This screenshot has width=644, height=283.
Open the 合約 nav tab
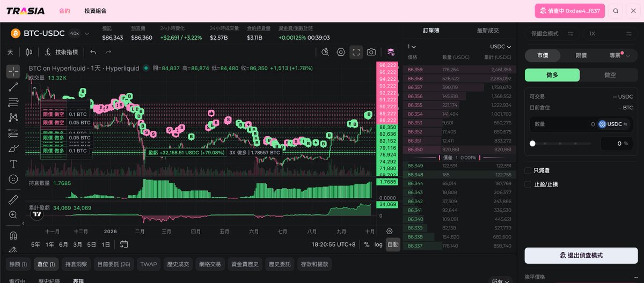pos(64,11)
